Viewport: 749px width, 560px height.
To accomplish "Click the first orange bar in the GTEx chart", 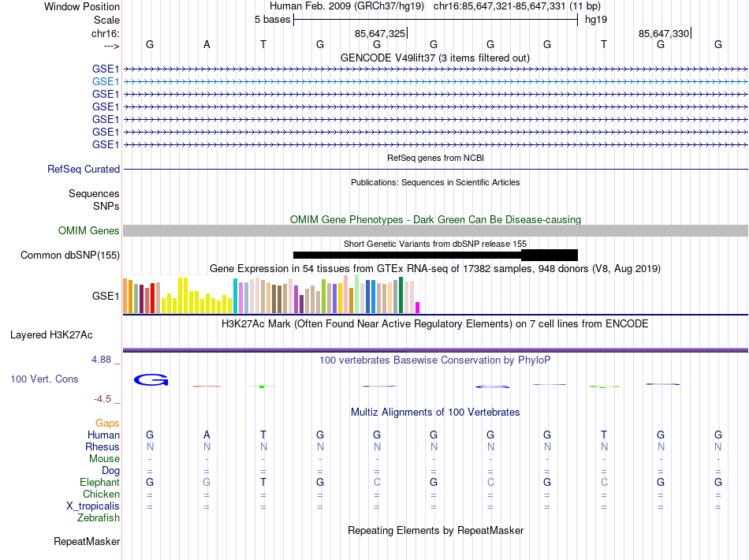I will [x=125, y=296].
